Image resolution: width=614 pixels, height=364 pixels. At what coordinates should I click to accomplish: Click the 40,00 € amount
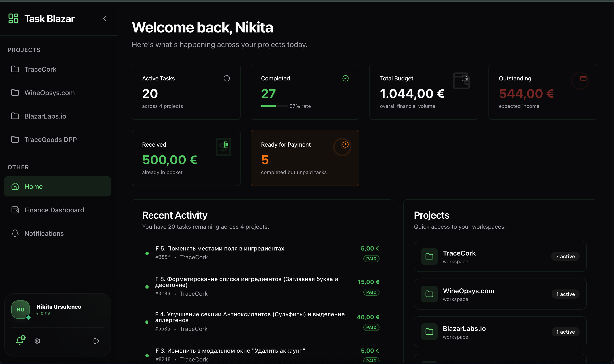pos(368,317)
